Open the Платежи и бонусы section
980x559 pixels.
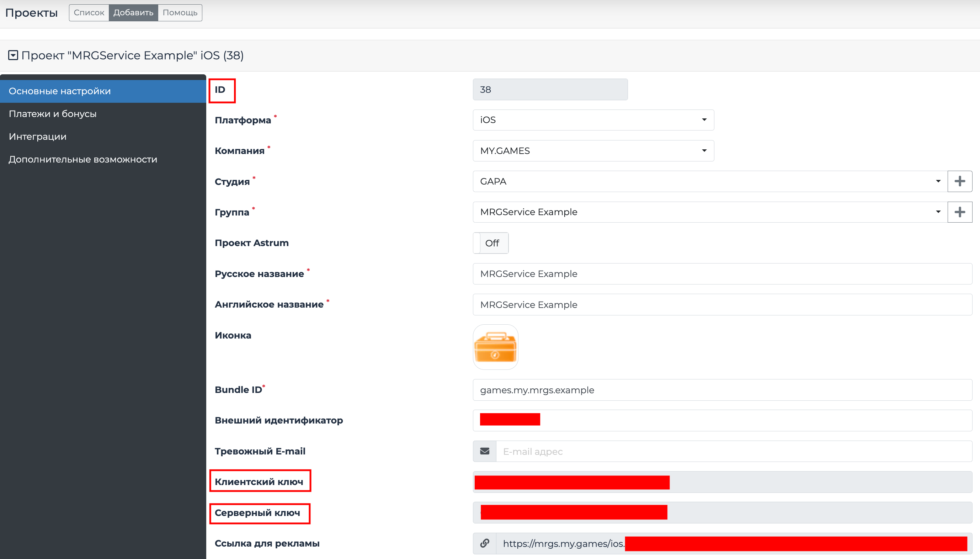[x=53, y=114]
